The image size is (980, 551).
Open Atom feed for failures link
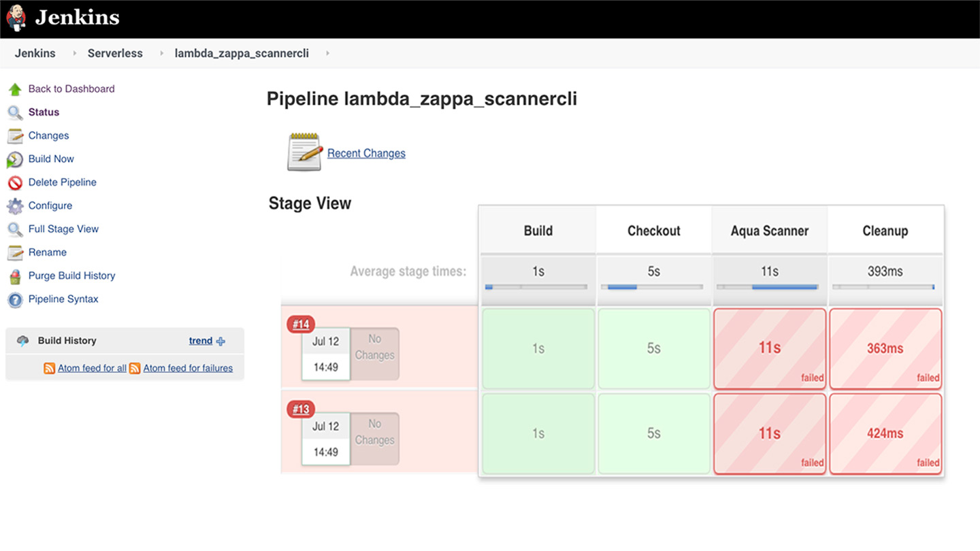pos(188,368)
